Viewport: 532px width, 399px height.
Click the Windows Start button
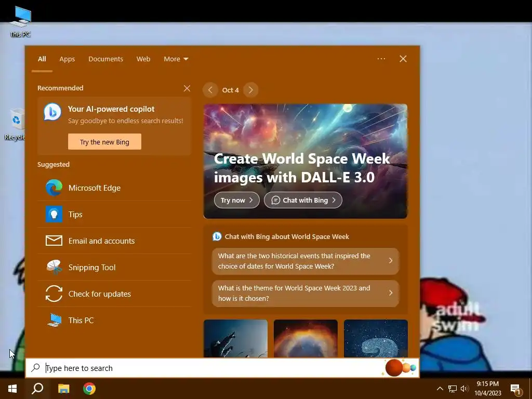(12, 389)
